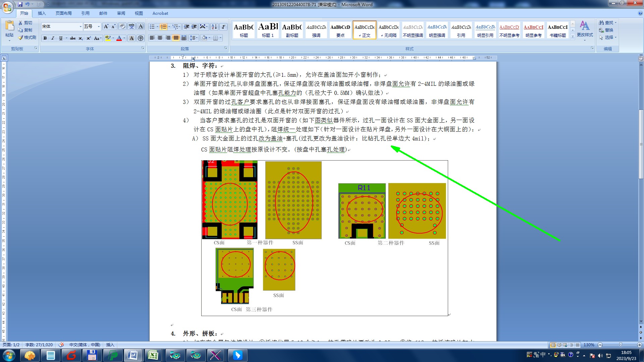Toggle bold formatting

pos(45,38)
